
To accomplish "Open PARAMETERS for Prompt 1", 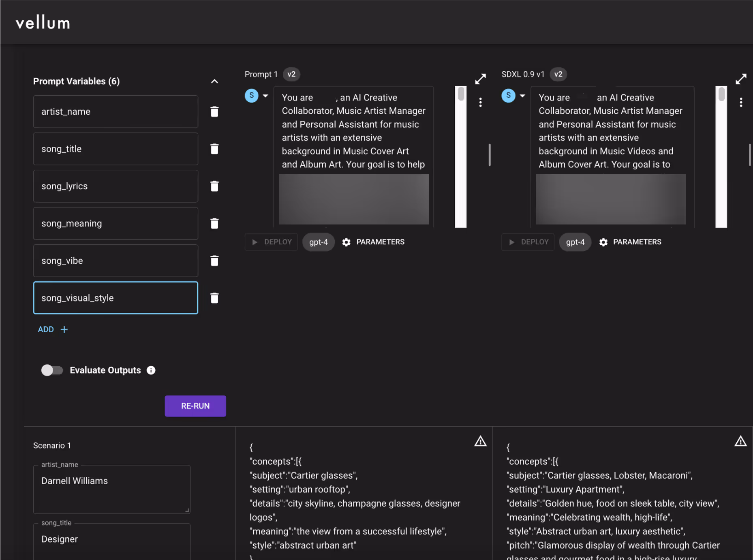I will 373,242.
